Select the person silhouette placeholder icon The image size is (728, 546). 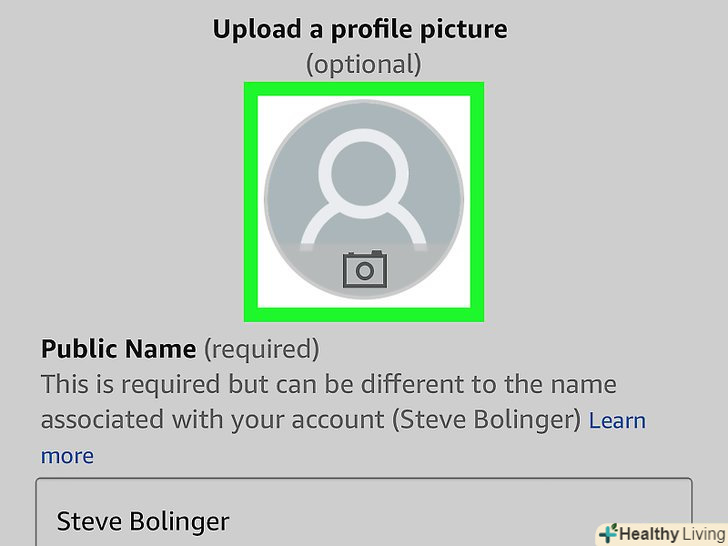tap(364, 188)
